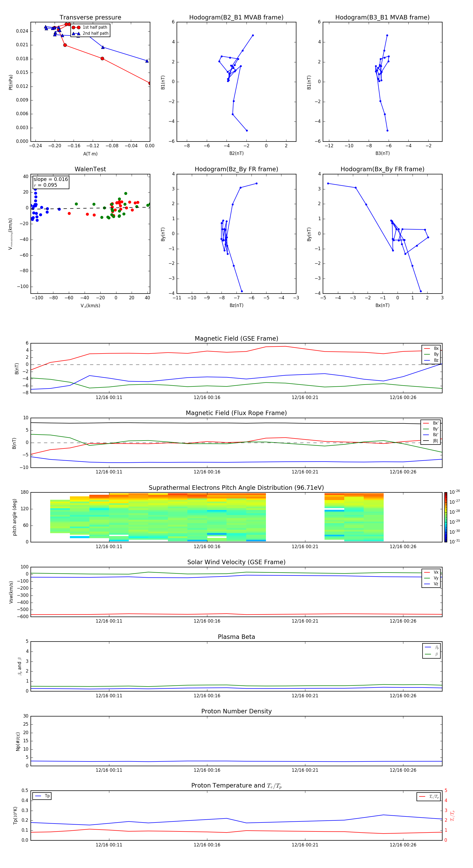473x868 pixels.
Task: Click the 'Transverse pressure' plot title
Action: (x=90, y=18)
